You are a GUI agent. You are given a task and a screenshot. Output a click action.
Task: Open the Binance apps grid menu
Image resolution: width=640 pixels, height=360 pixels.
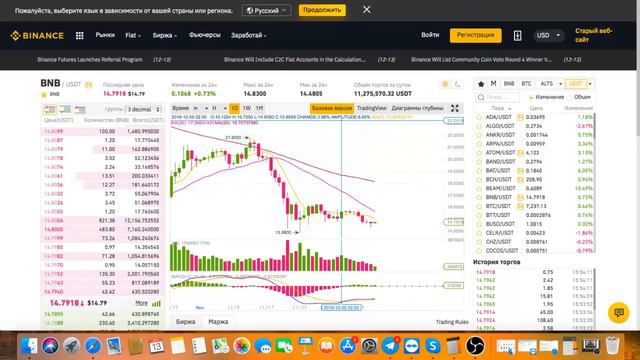pyautogui.click(x=80, y=36)
